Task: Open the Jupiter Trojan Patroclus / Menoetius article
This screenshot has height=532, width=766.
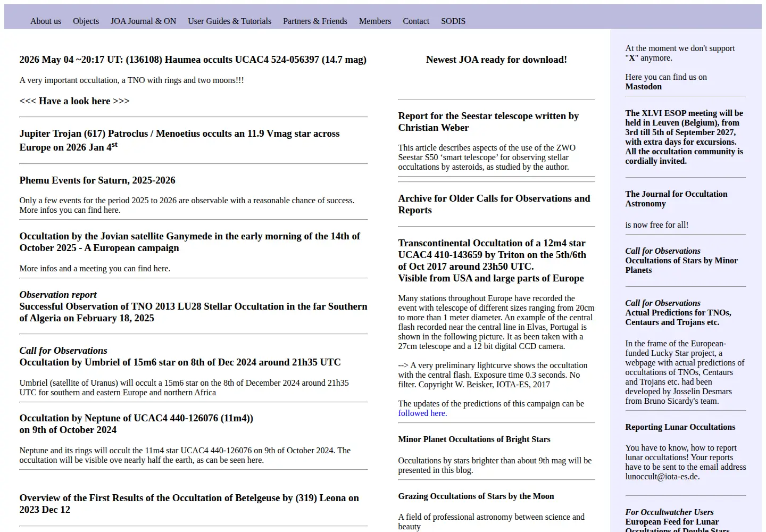Action: [x=179, y=140]
